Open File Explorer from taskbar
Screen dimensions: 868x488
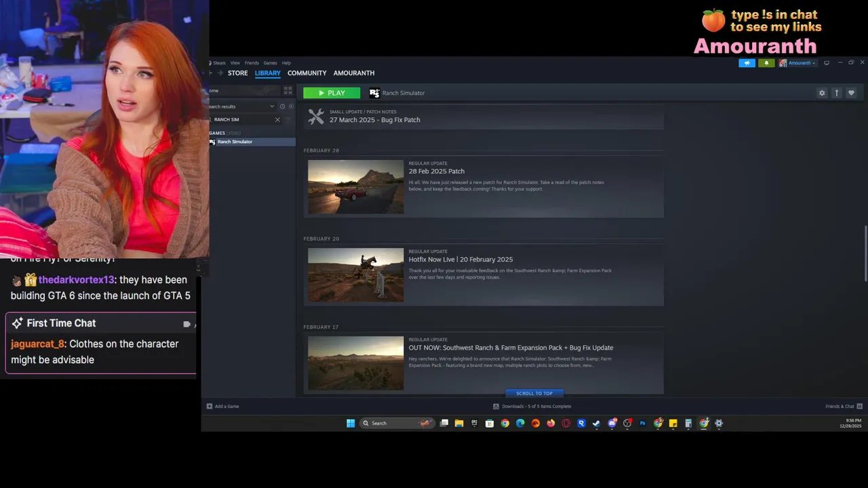[459, 423]
